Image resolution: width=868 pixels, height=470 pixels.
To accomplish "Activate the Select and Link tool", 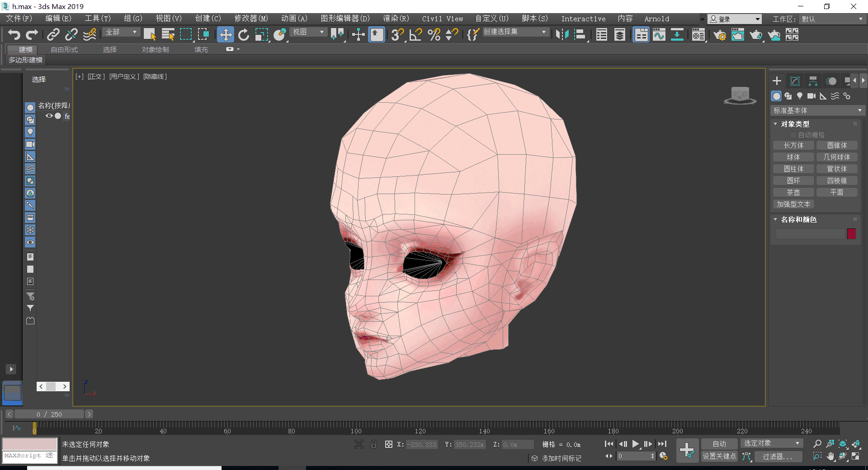I will (53, 35).
